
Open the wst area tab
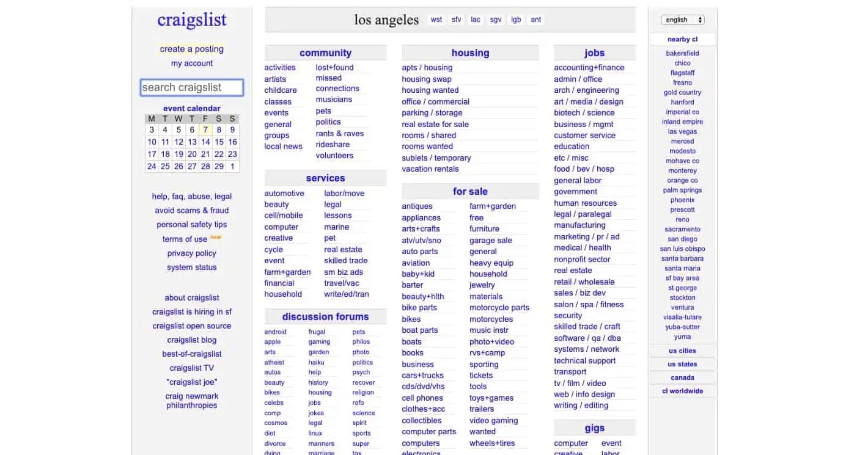tap(436, 19)
